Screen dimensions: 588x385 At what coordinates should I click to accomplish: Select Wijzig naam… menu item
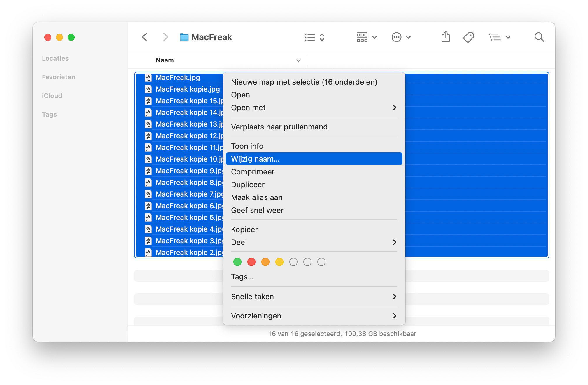pos(314,159)
